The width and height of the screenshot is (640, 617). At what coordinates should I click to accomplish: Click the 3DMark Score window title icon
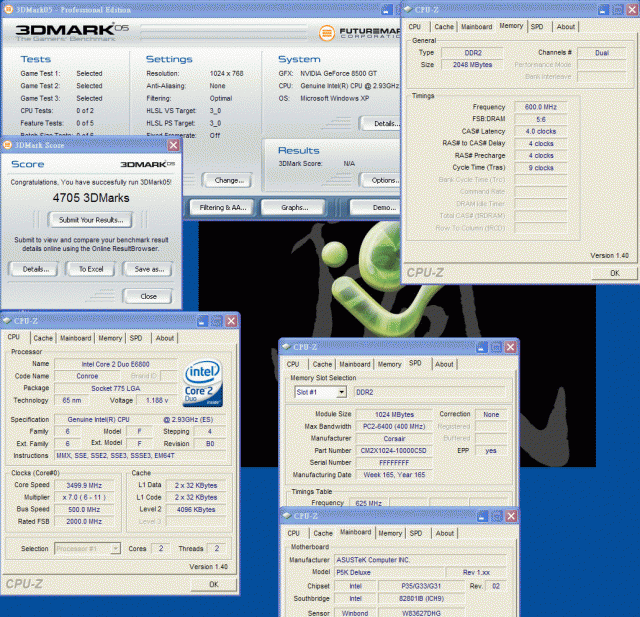pyautogui.click(x=7, y=145)
